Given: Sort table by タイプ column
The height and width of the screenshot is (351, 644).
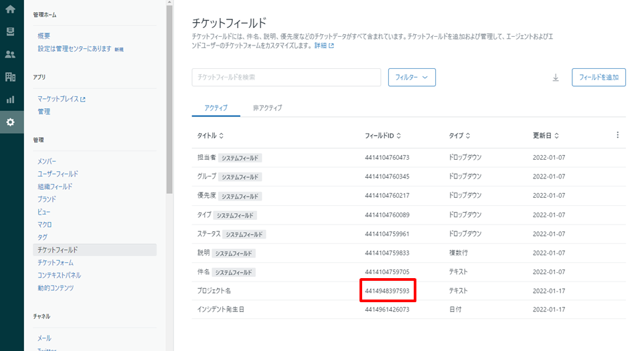Looking at the screenshot, I should coord(459,136).
